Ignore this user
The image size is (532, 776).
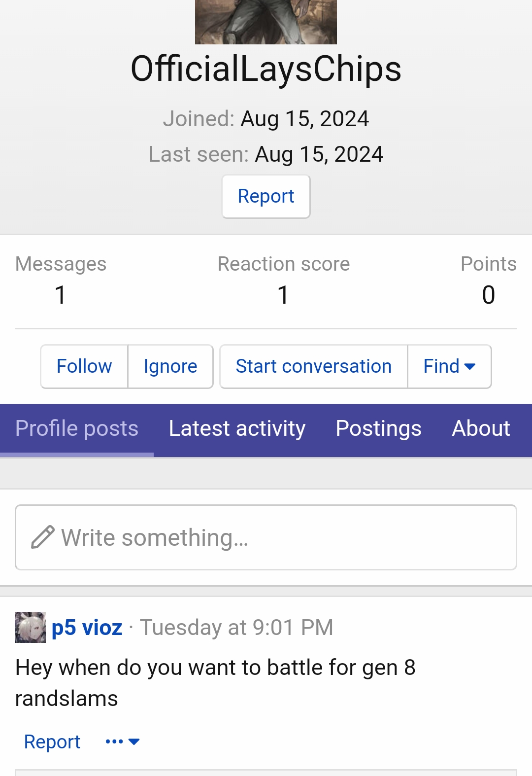click(170, 366)
